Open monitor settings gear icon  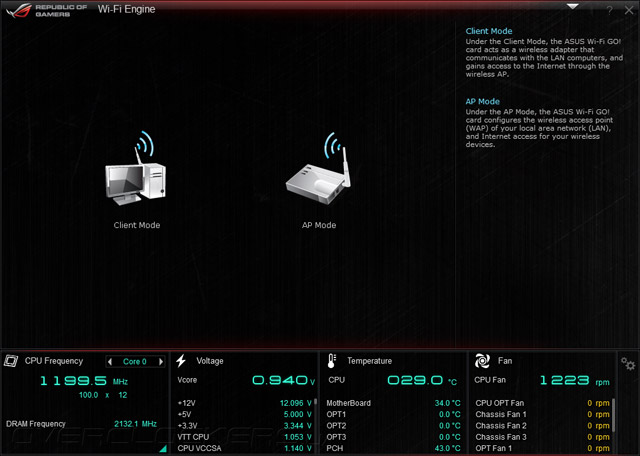[x=628, y=363]
